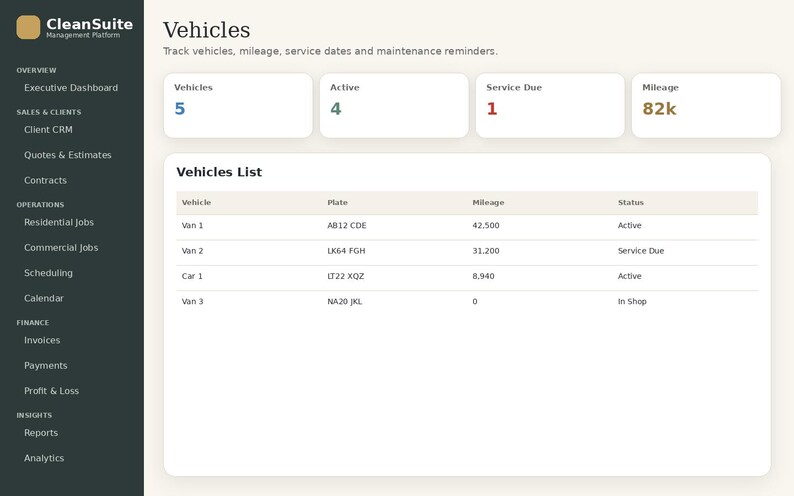Go to Client CRM page

[x=48, y=130]
